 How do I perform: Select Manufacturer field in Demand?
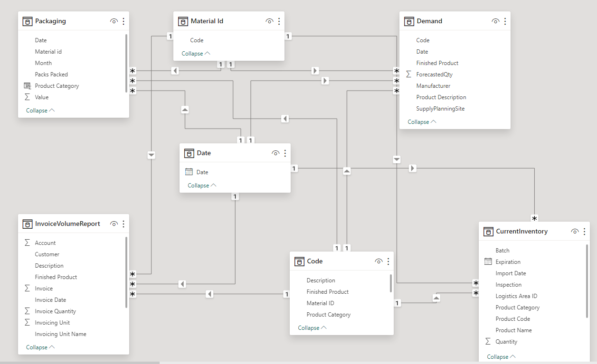433,86
